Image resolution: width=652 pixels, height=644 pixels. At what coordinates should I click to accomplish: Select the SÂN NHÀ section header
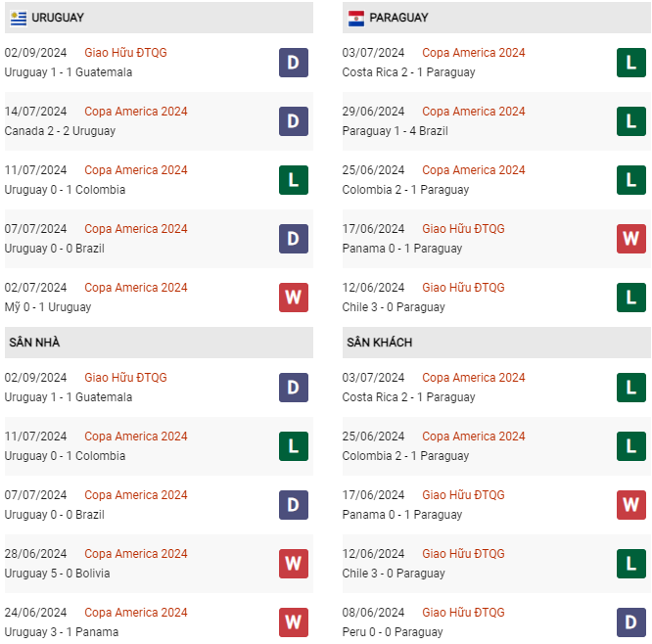click(x=35, y=343)
